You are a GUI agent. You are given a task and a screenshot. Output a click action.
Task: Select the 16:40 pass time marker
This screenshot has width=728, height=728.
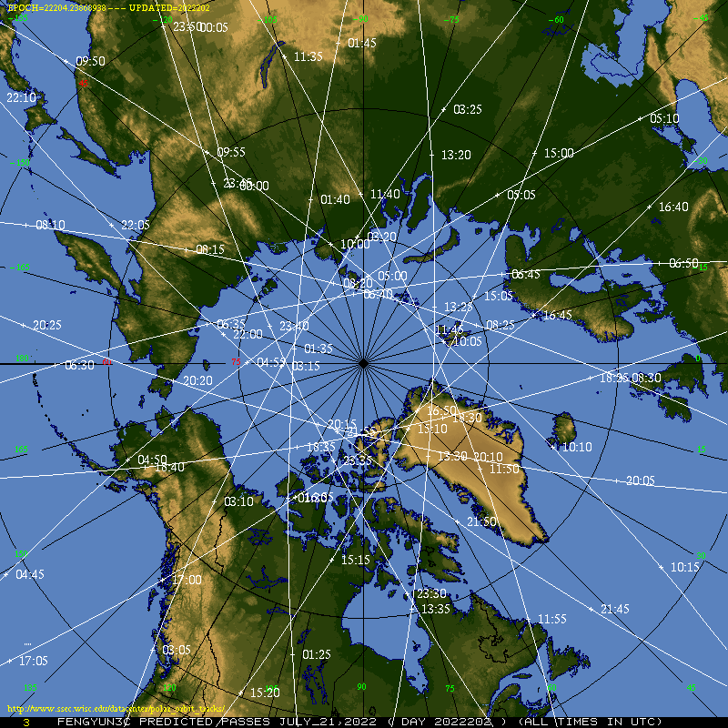[673, 207]
